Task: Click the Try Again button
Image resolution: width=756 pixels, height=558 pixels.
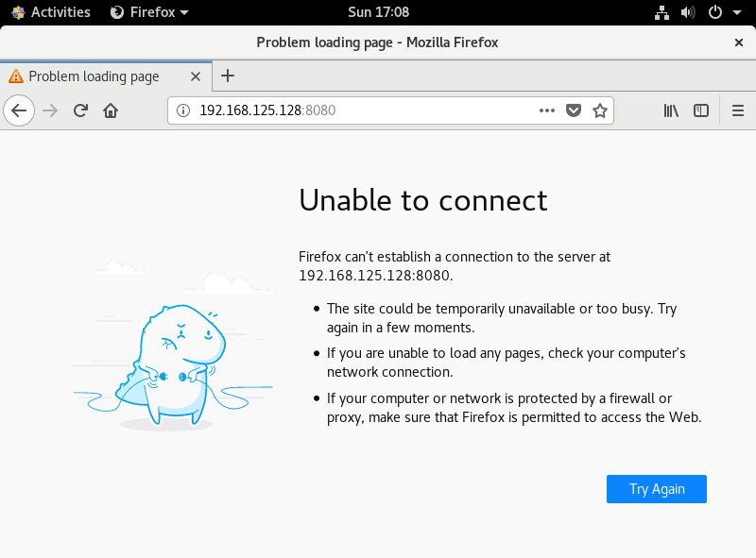Action: click(656, 489)
